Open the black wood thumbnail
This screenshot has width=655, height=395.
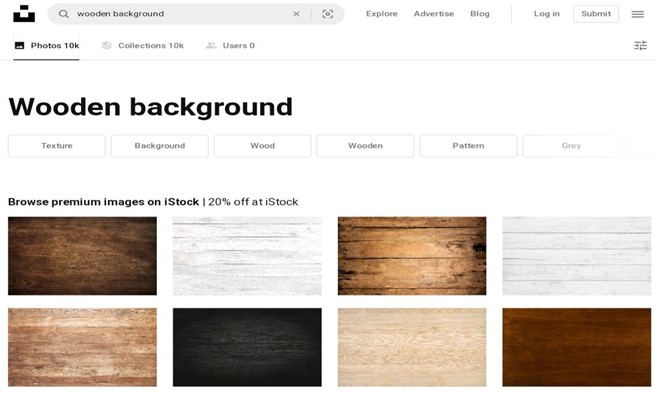pyautogui.click(x=247, y=347)
